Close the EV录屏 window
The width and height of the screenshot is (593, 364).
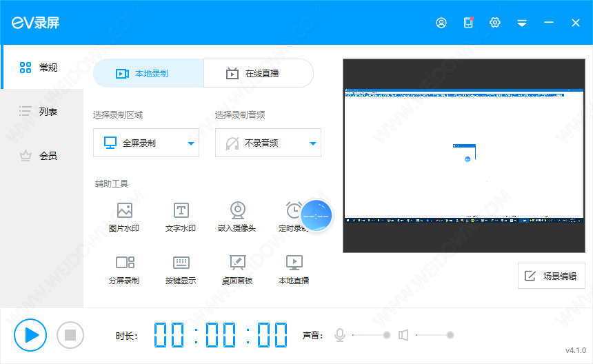[x=576, y=23]
